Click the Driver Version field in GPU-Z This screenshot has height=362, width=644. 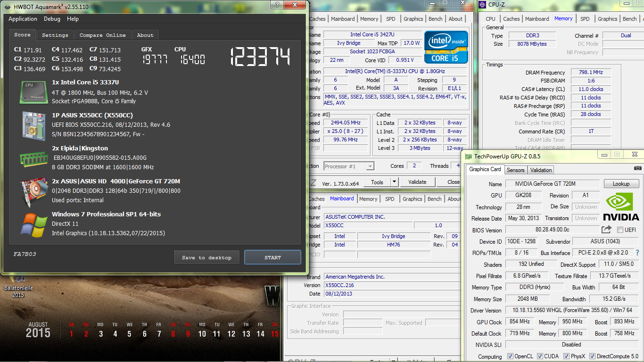(x=572, y=310)
